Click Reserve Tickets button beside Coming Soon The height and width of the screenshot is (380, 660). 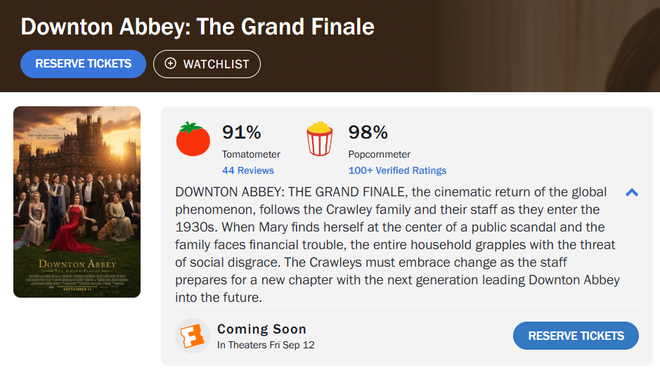tap(575, 336)
